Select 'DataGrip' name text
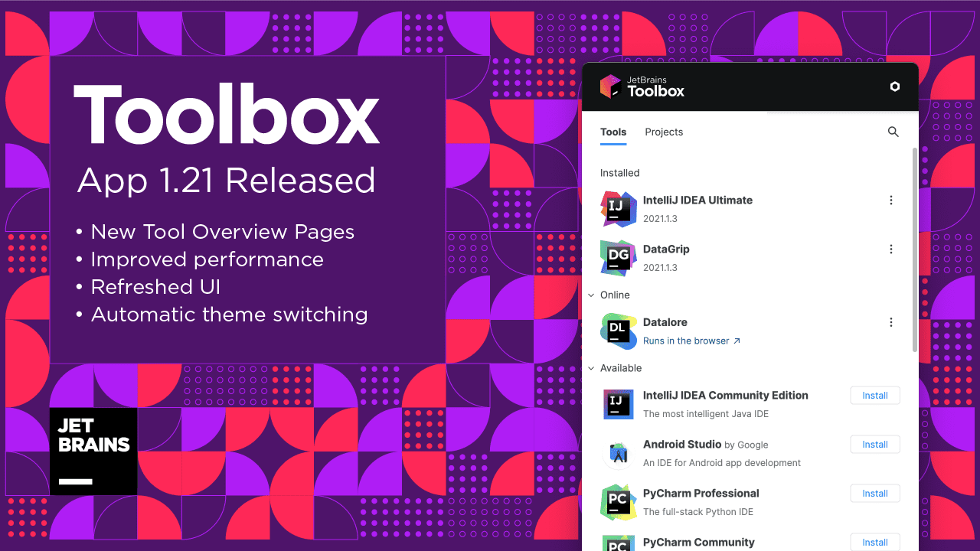This screenshot has height=551, width=980. 666,249
